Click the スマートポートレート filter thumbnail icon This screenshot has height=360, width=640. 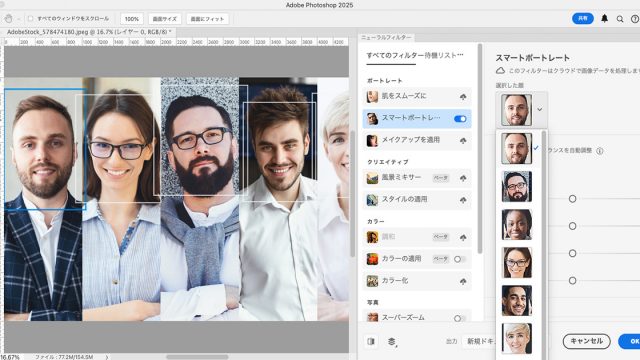point(372,119)
